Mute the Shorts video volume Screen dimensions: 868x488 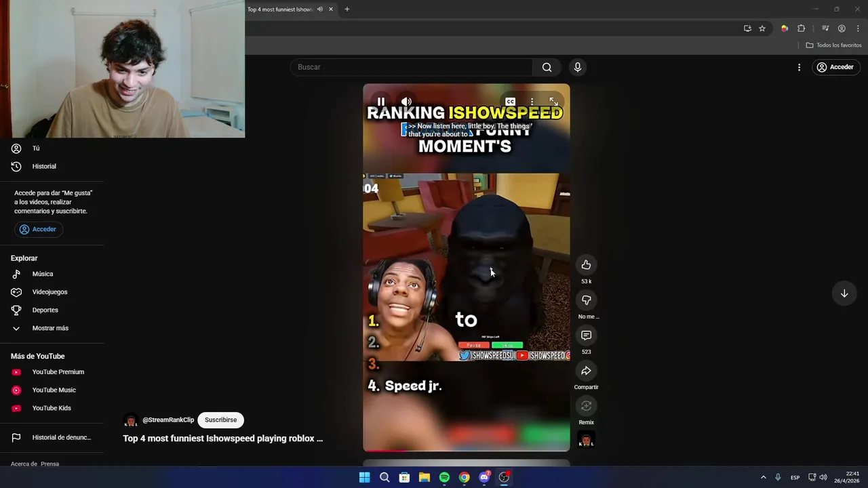(406, 102)
